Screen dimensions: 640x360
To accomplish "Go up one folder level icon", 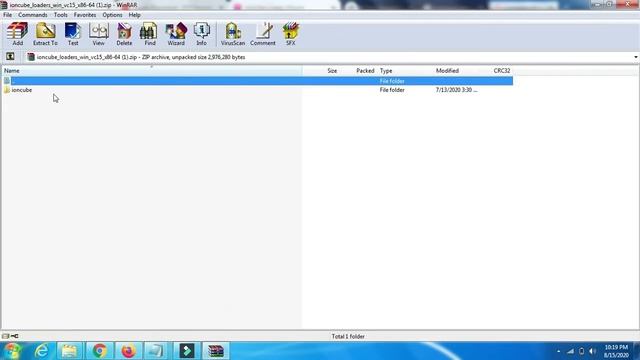I will (x=10, y=57).
